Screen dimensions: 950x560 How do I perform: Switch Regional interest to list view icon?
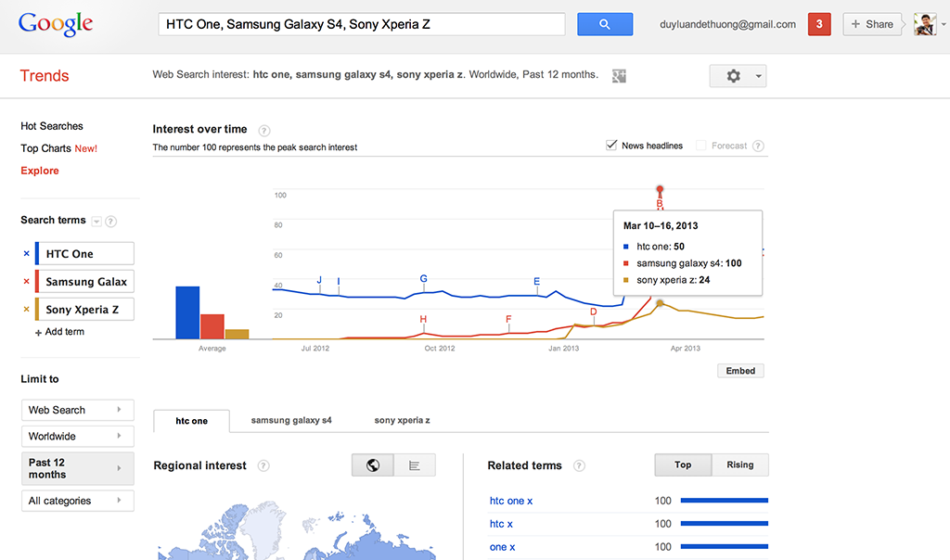414,465
